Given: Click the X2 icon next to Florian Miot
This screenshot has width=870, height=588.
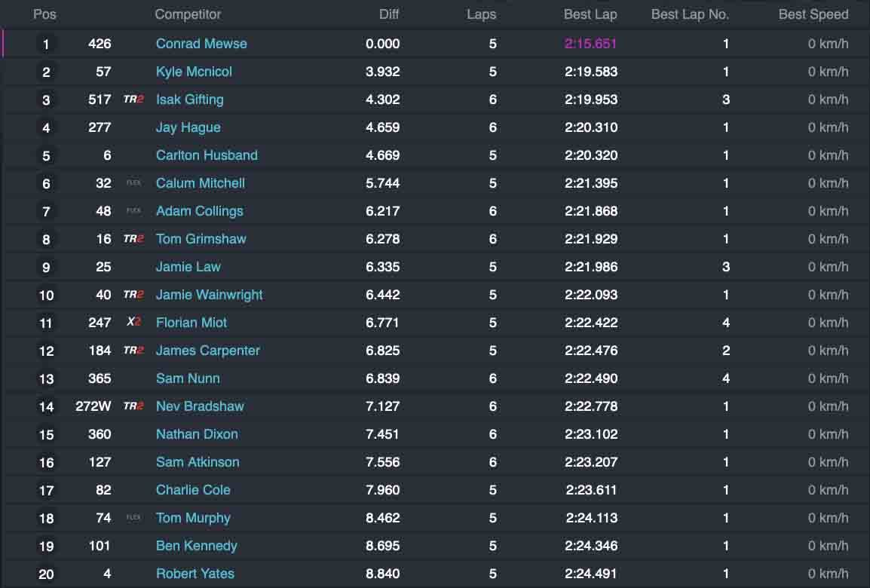Looking at the screenshot, I should click(x=133, y=322).
